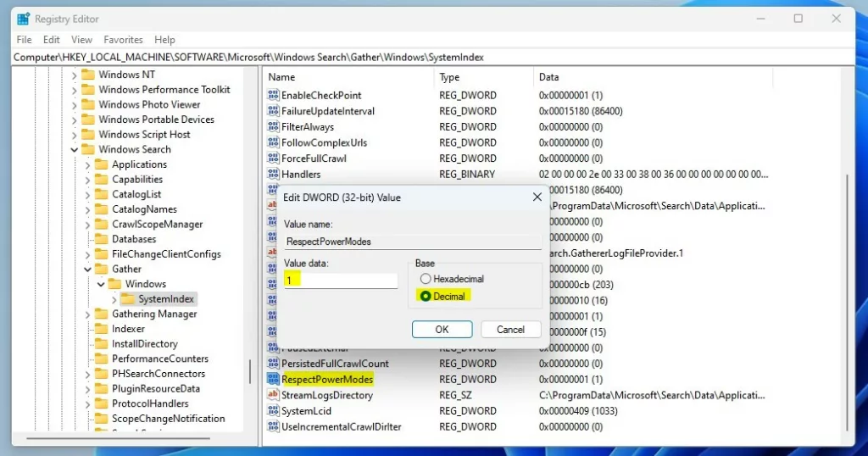
Task: Click the Windows Script Host folder icon
Action: [x=88, y=134]
